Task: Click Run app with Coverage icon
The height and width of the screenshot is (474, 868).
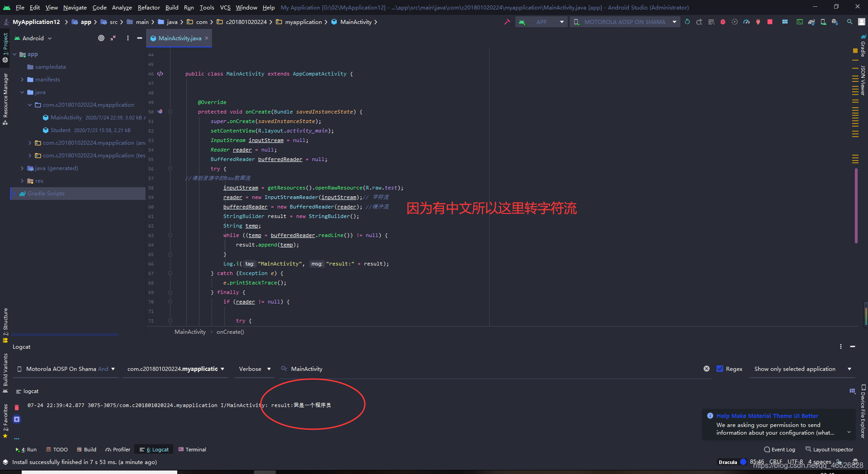Action: pyautogui.click(x=735, y=22)
